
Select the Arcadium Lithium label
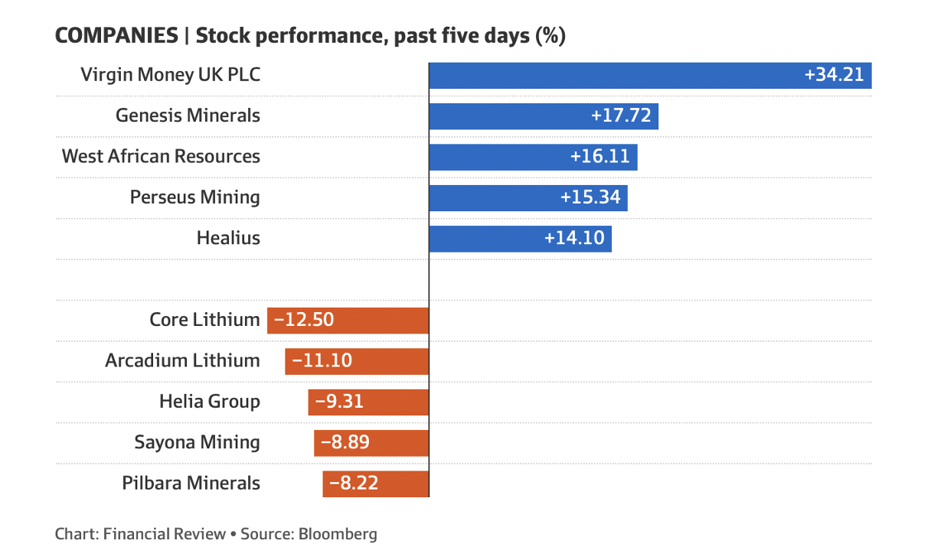pos(182,360)
